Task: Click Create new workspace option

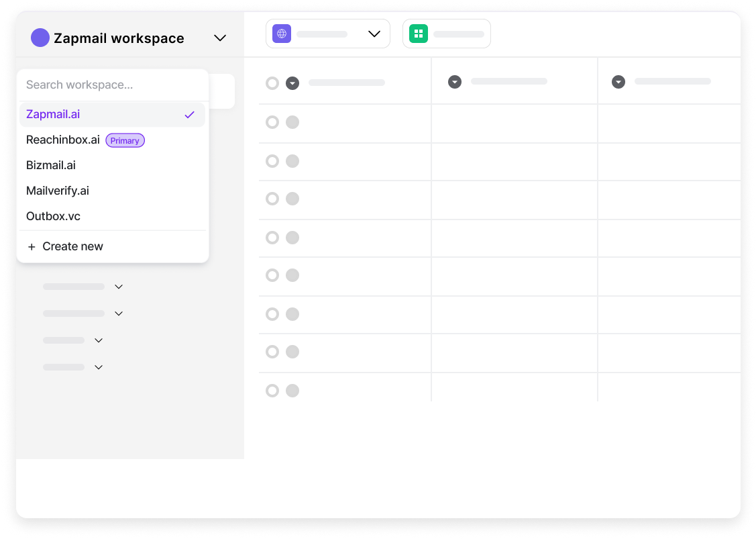Action: tap(112, 246)
